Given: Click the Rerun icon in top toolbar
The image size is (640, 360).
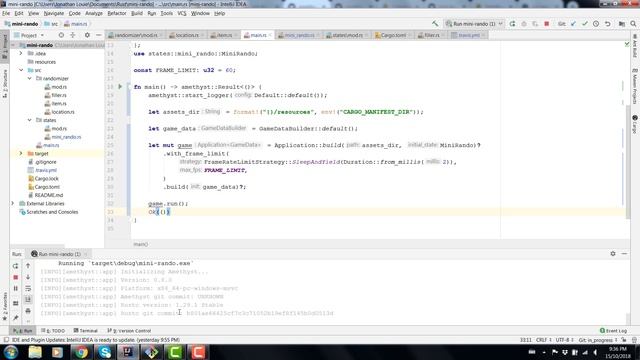Looking at the screenshot, I should click(x=513, y=24).
